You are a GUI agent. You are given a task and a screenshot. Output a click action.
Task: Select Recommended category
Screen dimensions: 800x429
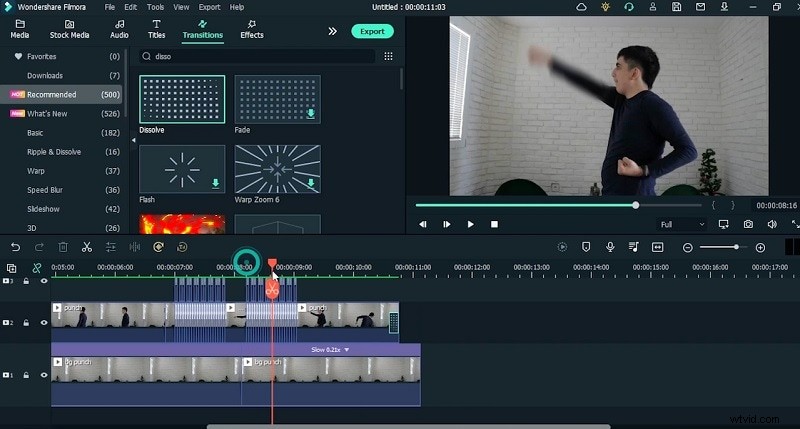61,94
